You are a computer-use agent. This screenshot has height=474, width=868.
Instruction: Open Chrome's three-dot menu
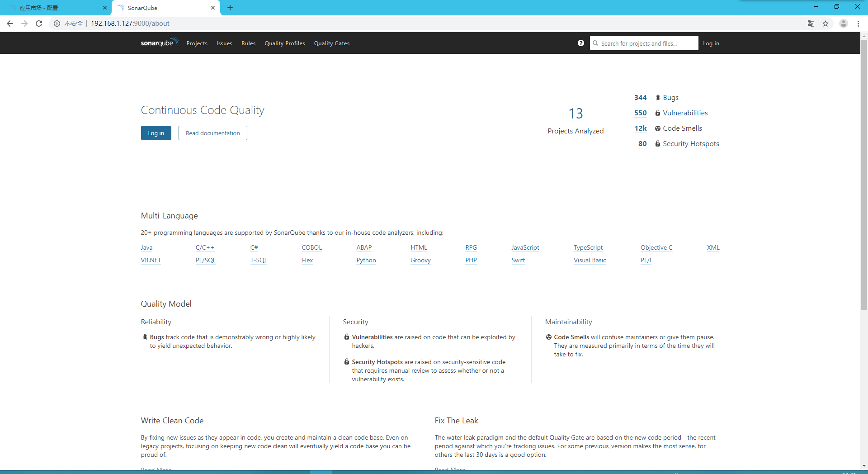point(859,24)
